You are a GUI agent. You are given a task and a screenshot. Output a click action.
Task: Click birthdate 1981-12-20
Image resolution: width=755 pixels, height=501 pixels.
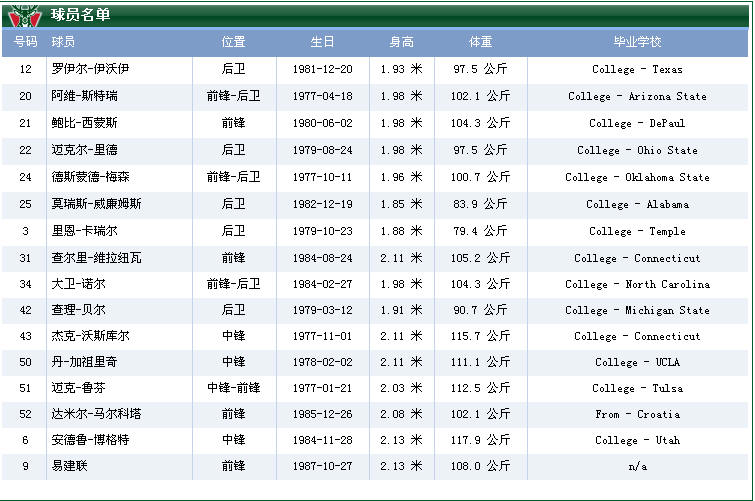[x=323, y=69]
